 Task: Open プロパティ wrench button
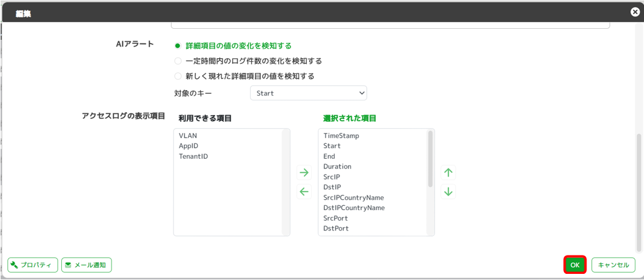click(32, 265)
